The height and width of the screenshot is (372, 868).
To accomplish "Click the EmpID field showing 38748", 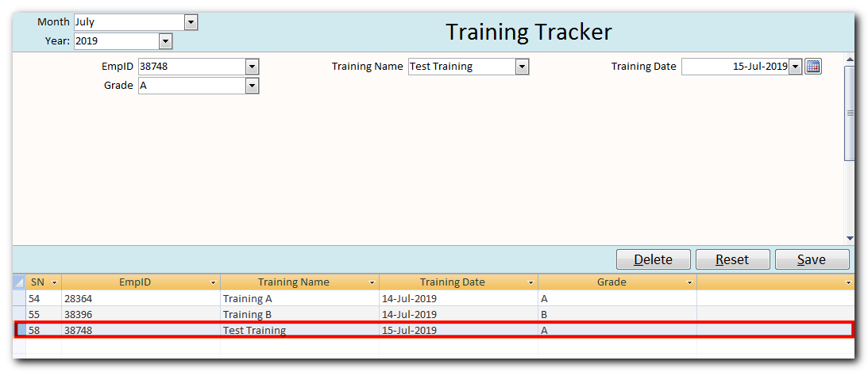I will click(192, 67).
